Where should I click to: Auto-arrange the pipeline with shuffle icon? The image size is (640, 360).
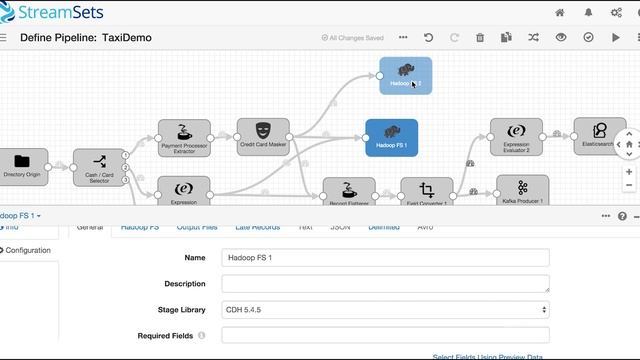point(533,38)
